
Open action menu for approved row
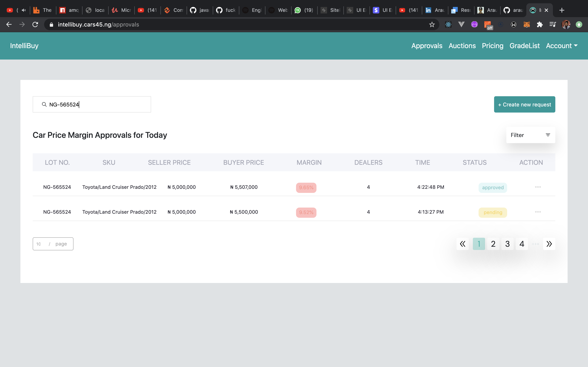coord(538,187)
